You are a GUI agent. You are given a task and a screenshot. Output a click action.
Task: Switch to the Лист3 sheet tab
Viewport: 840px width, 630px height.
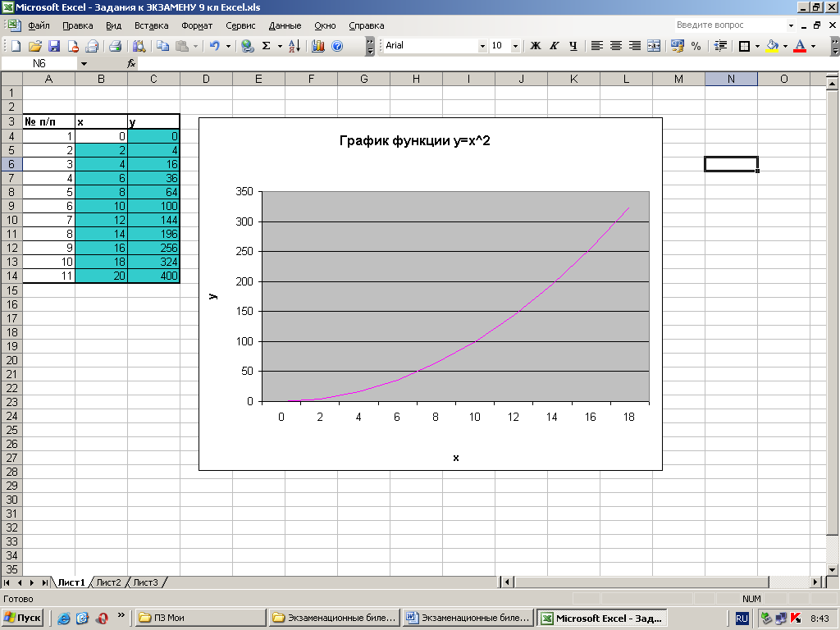146,582
